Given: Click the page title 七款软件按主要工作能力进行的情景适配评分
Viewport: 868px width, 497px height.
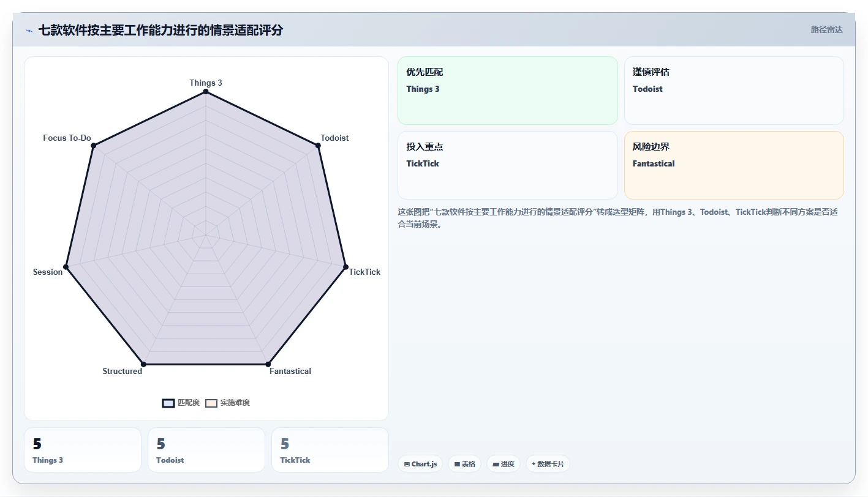Looking at the screenshot, I should pyautogui.click(x=160, y=31).
